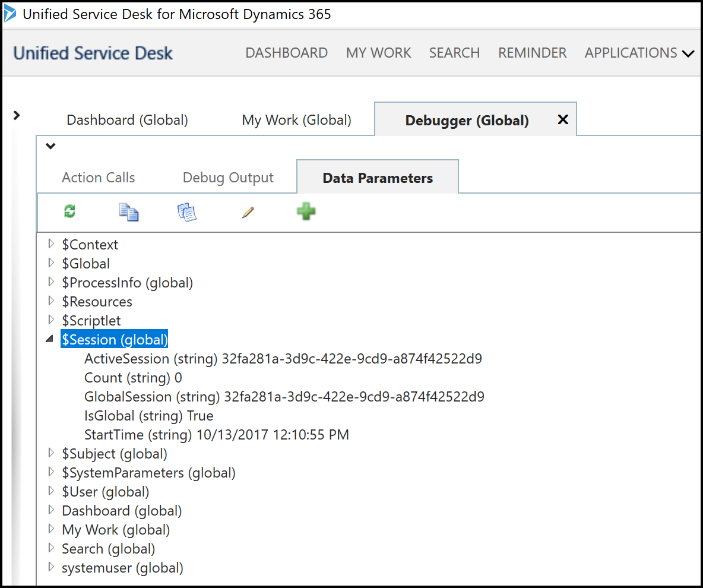Expand Dashboard (global) tree node arrow
This screenshot has height=588, width=703.
pyautogui.click(x=51, y=510)
